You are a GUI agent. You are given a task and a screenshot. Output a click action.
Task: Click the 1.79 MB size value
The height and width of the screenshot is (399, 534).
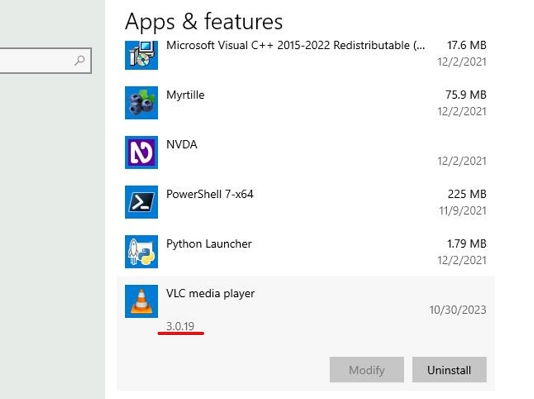pyautogui.click(x=467, y=244)
